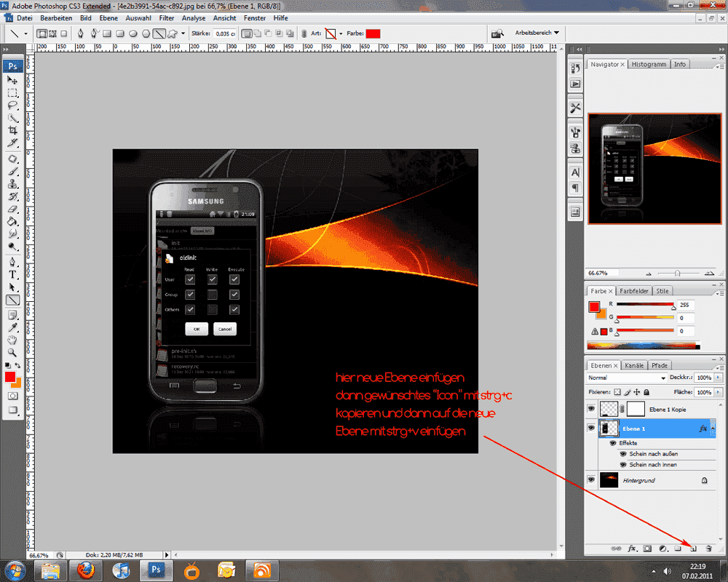Open the shape geometry options arrow

point(183,33)
